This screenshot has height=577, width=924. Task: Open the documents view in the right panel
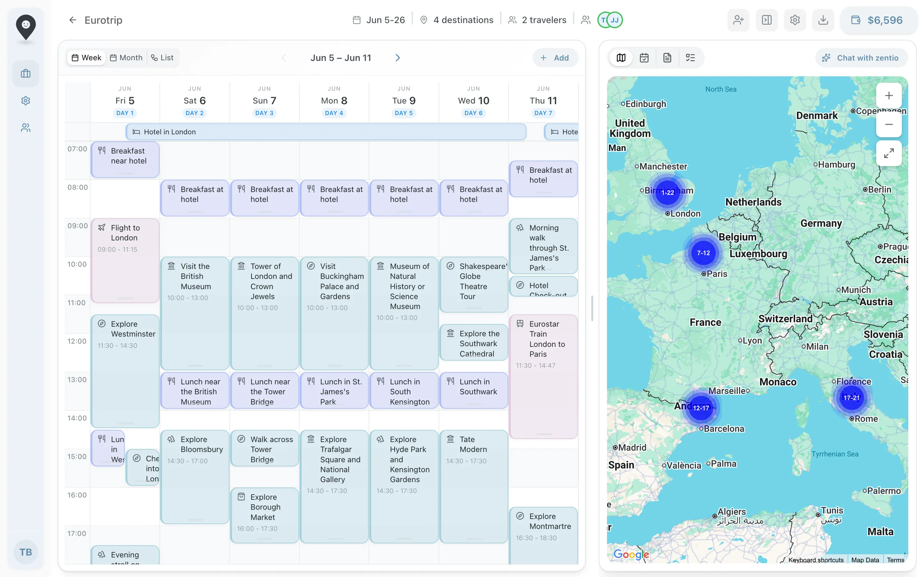tap(667, 58)
